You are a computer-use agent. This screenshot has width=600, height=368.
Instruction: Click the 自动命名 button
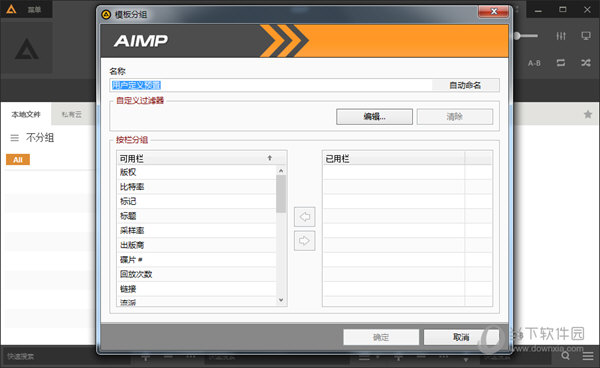[x=465, y=85]
